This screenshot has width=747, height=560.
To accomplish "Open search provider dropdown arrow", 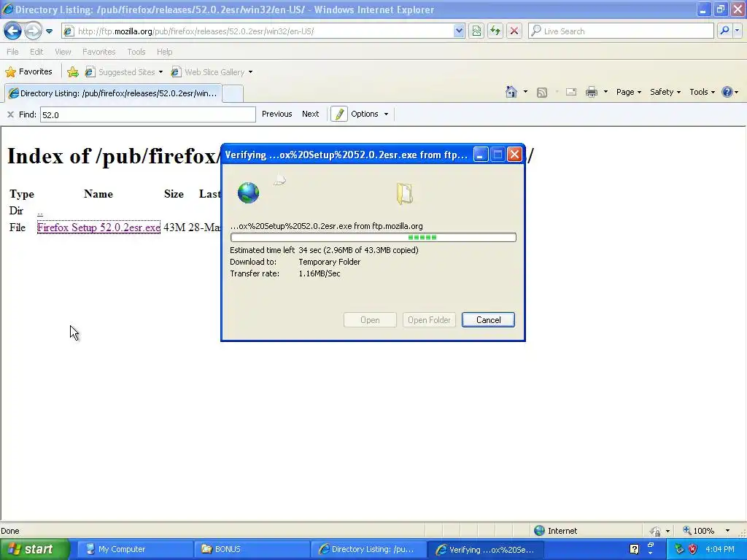I will 737,31.
